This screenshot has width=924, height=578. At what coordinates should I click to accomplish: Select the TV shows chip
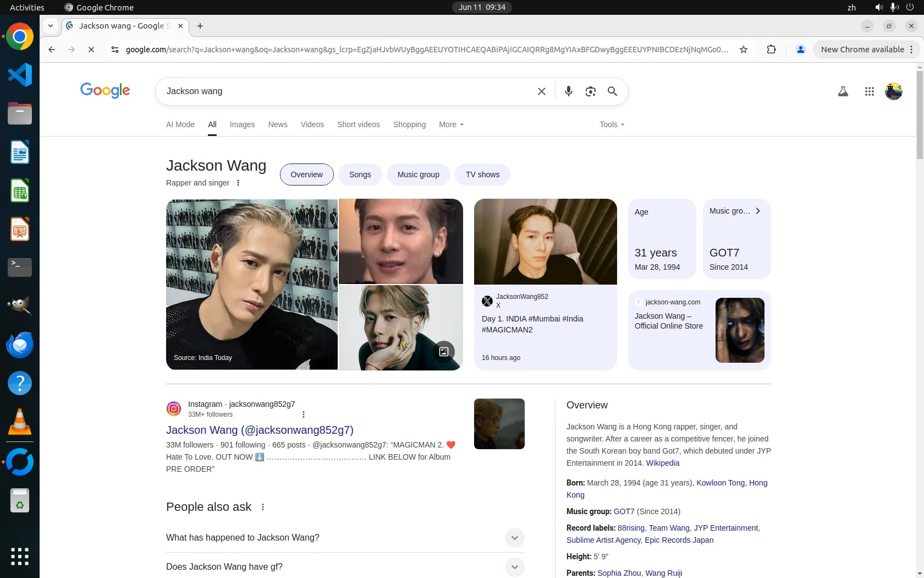[x=482, y=175]
